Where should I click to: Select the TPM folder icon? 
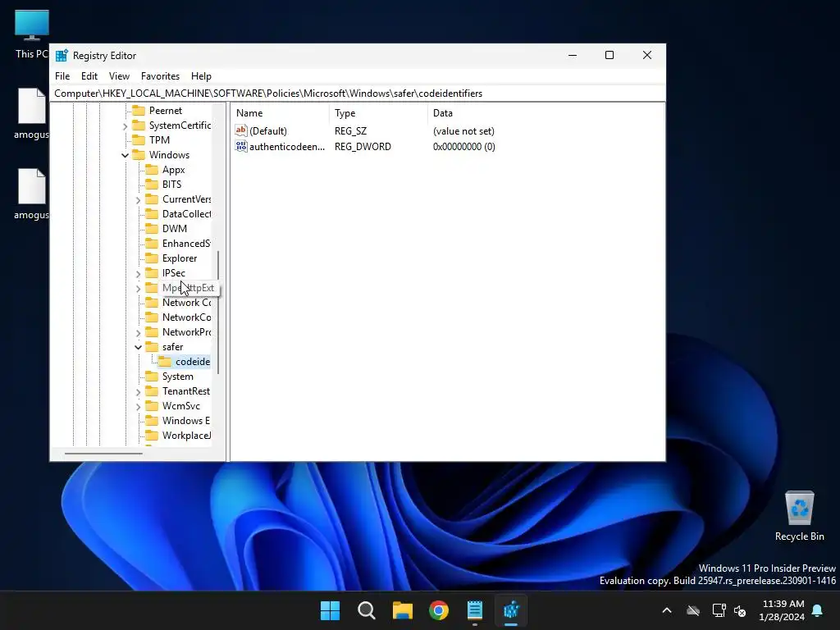click(139, 139)
